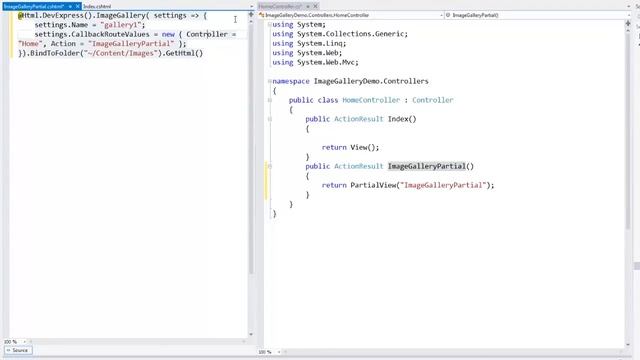Open the ImageGalleryDemo.Controllers.HomeController class dropdown
This screenshot has height=360, width=640.
[x=351, y=15]
